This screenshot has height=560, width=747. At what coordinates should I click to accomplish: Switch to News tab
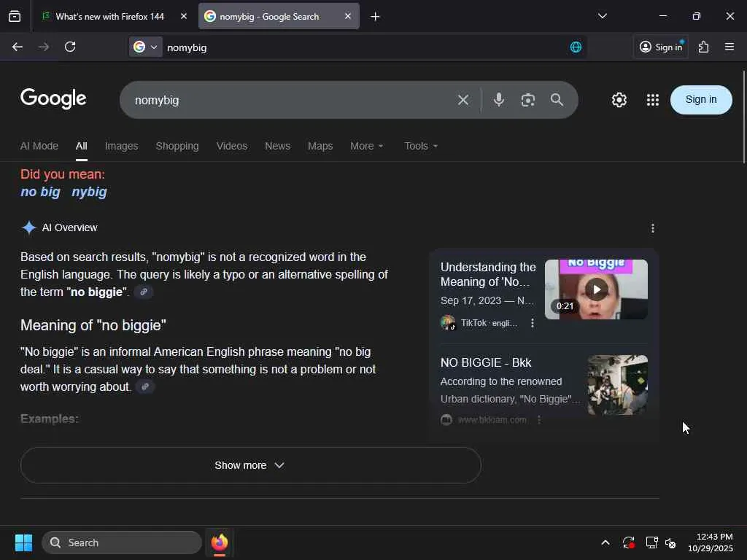coord(278,146)
